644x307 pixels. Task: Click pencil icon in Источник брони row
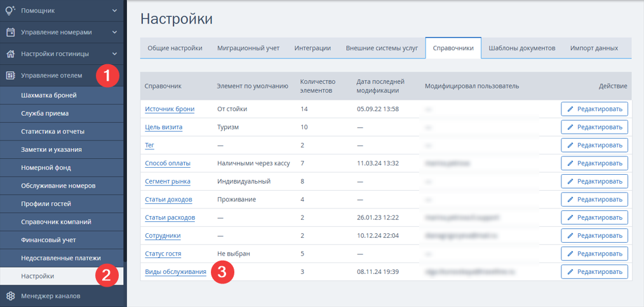(570, 109)
